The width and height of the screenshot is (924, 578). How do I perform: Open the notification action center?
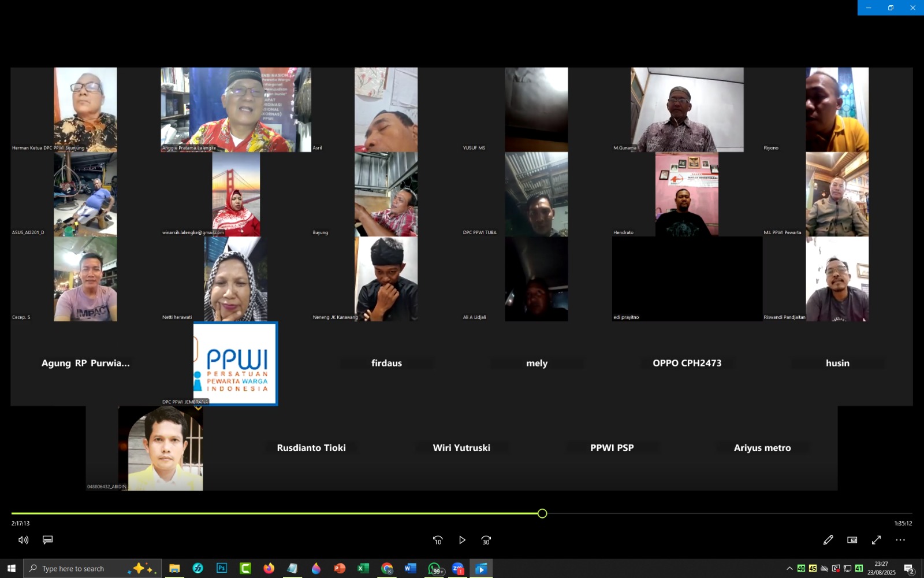tap(908, 569)
